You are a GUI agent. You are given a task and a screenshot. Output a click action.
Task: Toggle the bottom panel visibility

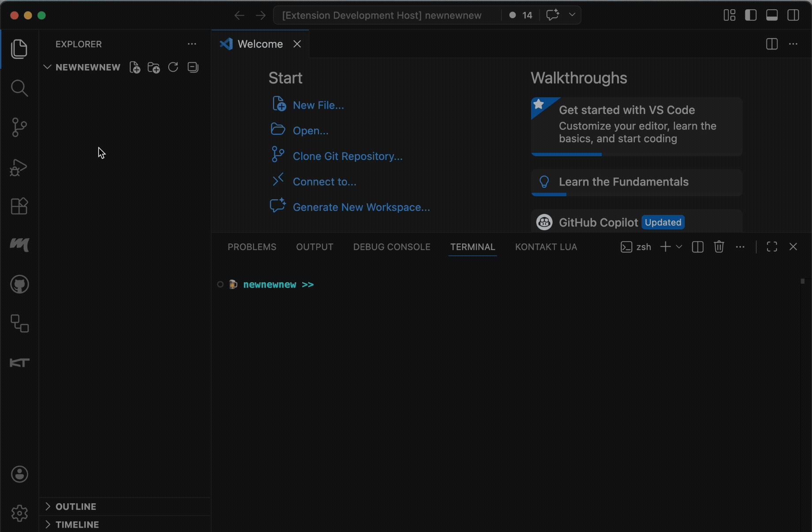click(x=772, y=15)
